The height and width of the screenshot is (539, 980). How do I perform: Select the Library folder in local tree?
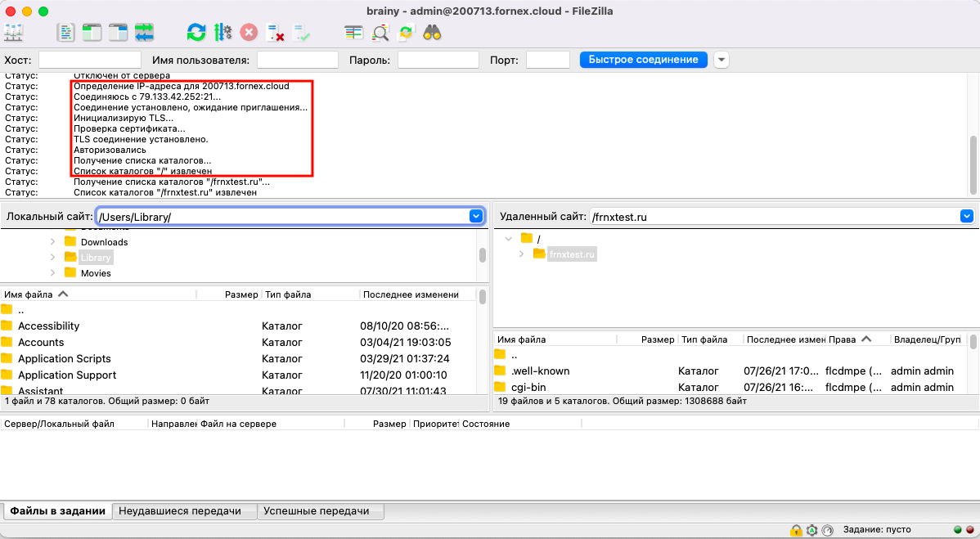(96, 258)
